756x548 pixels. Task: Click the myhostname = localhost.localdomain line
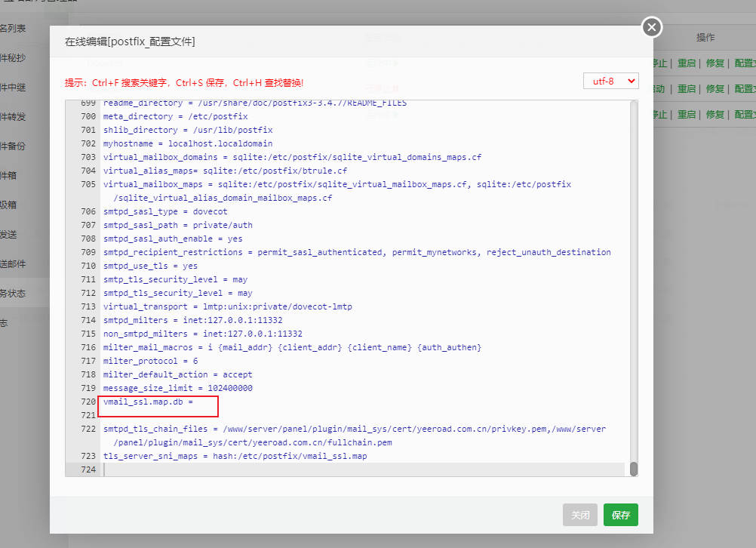click(188, 143)
